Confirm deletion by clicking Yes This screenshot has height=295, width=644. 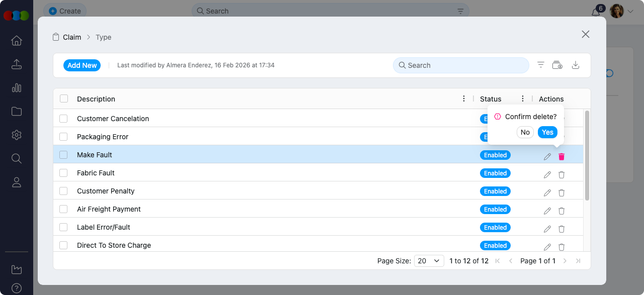coord(547,132)
